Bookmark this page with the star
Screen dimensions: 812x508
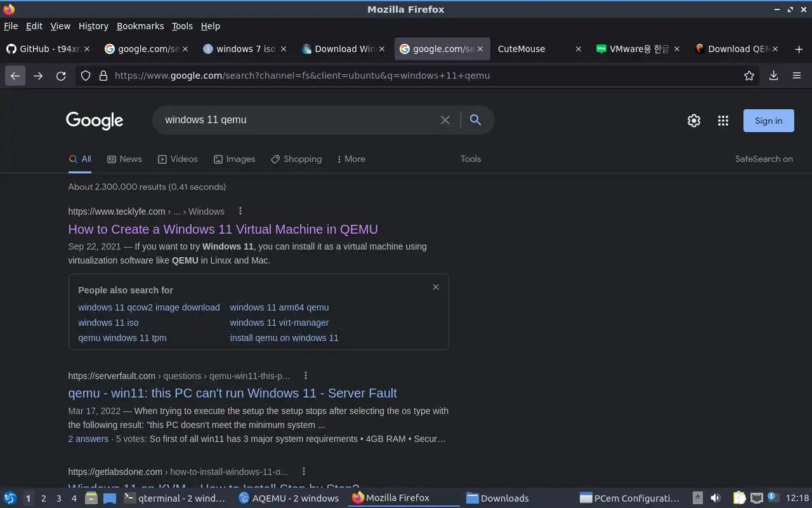pyautogui.click(x=749, y=76)
